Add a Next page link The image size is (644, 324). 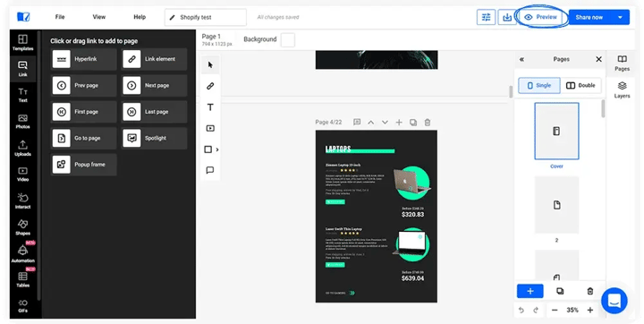[x=154, y=86]
